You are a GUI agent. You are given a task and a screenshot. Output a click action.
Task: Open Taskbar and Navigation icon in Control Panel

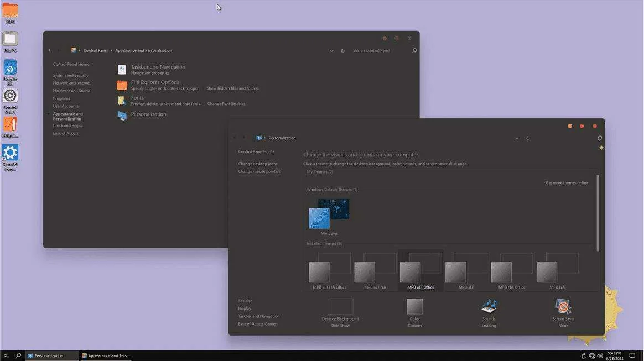(x=122, y=70)
